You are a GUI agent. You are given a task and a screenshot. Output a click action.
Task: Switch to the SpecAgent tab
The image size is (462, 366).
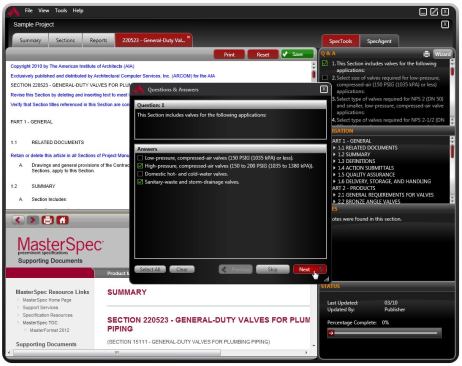[x=379, y=41]
